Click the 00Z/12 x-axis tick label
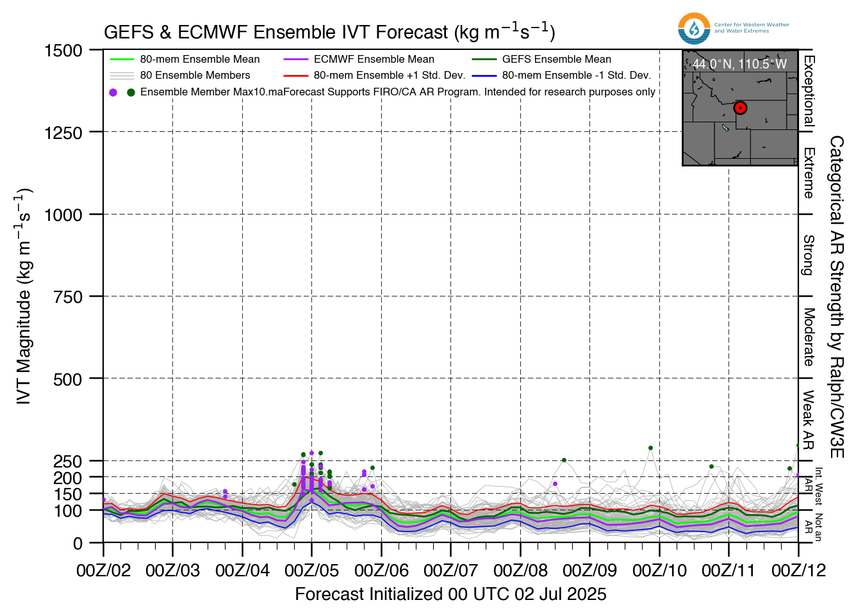The height and width of the screenshot is (616, 856). click(798, 571)
